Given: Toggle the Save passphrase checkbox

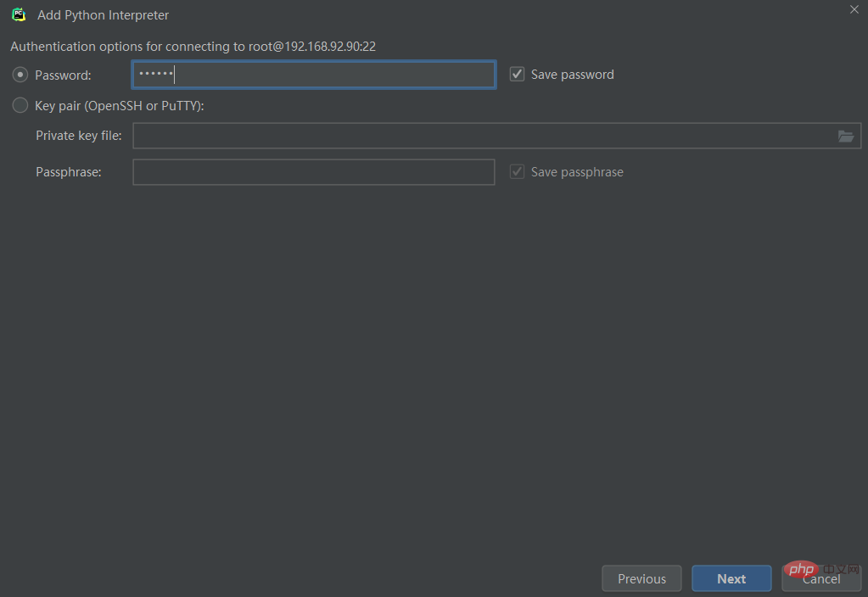Looking at the screenshot, I should pyautogui.click(x=517, y=171).
